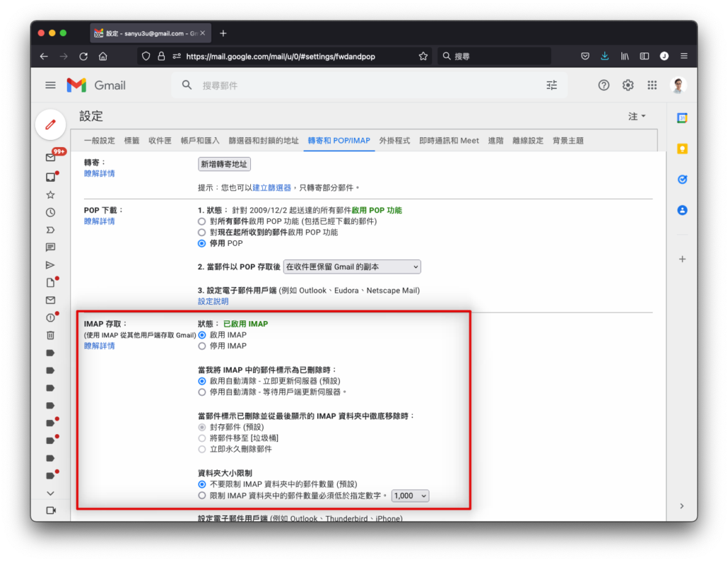Open Google Tasks side panel
Image resolution: width=728 pixels, height=562 pixels.
coord(682,180)
